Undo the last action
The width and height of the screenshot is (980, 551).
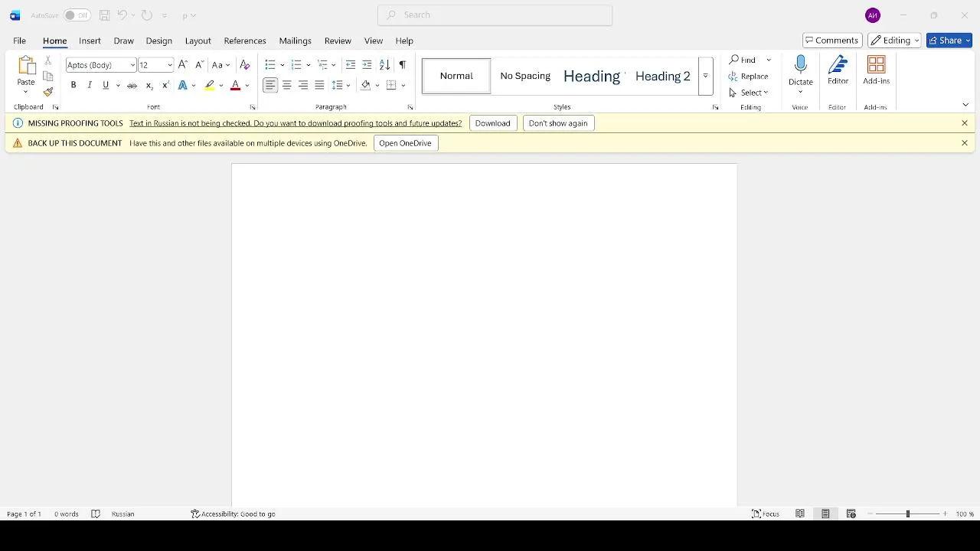(x=122, y=15)
